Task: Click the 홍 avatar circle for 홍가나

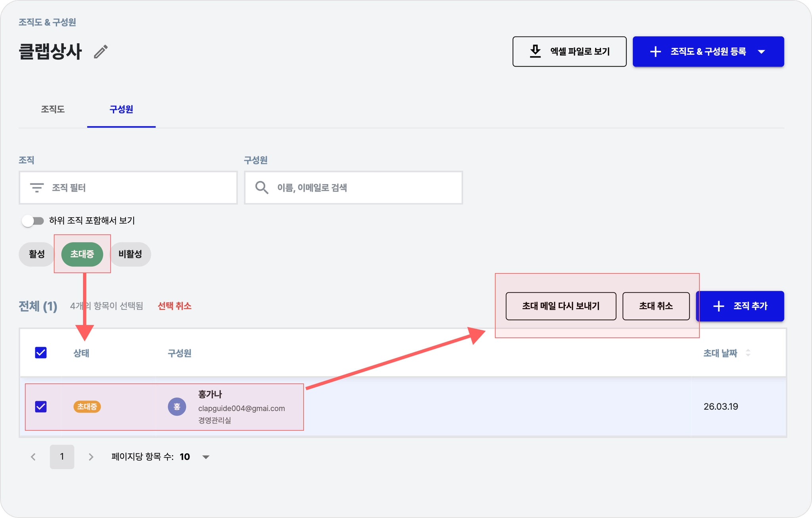Action: point(177,407)
